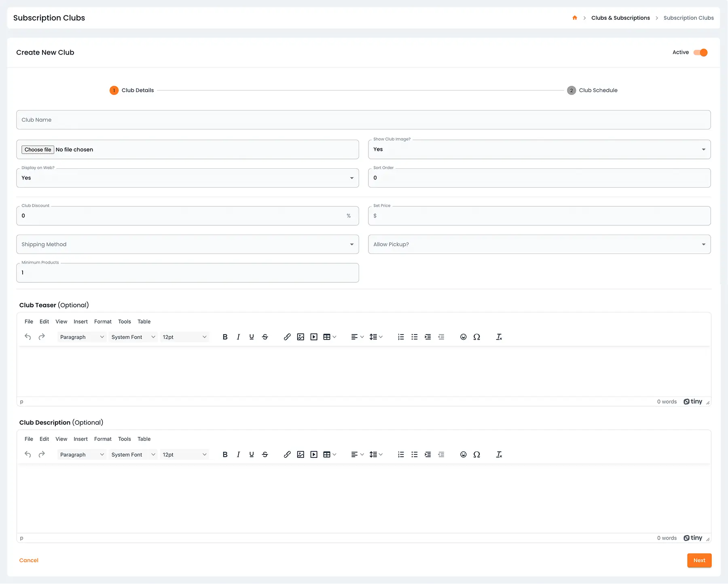Clear formatting in Club Description editor

(x=499, y=455)
